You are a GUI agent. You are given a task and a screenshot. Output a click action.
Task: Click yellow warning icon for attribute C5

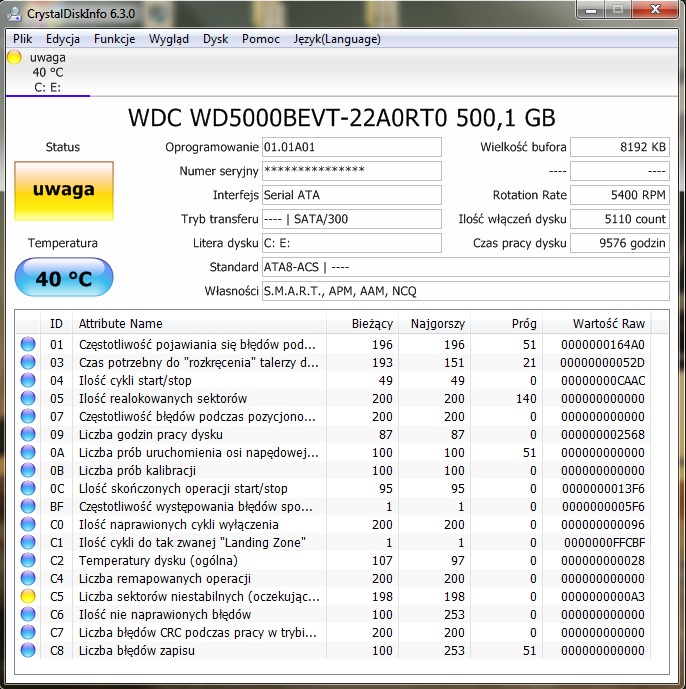coord(28,596)
